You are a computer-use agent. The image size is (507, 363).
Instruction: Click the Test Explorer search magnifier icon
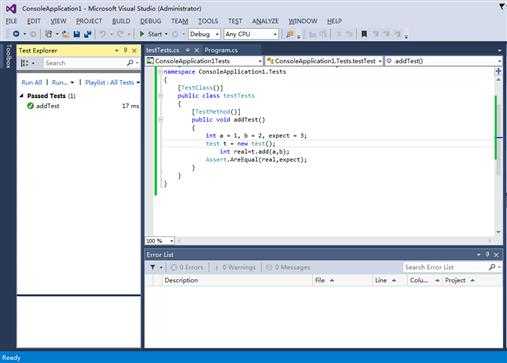pyautogui.click(x=130, y=63)
